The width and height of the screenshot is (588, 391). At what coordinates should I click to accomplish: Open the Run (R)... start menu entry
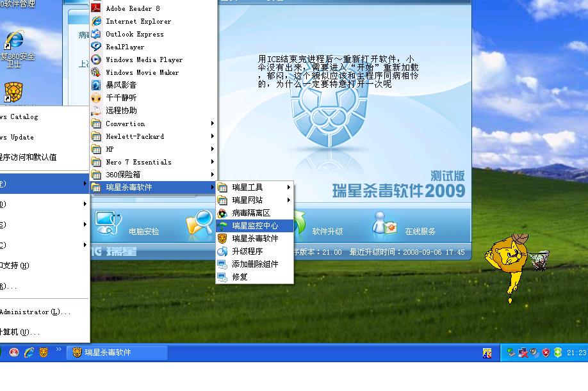pyautogui.click(x=44, y=286)
